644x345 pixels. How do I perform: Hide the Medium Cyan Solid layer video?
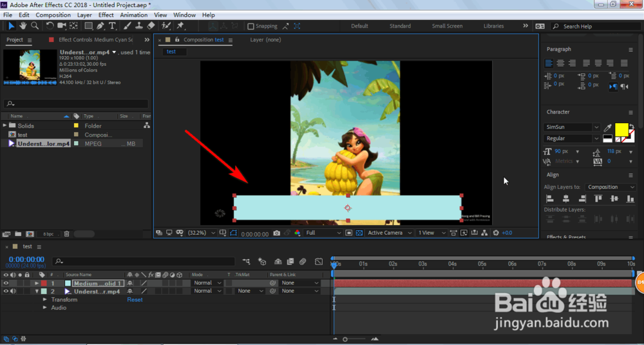point(6,283)
